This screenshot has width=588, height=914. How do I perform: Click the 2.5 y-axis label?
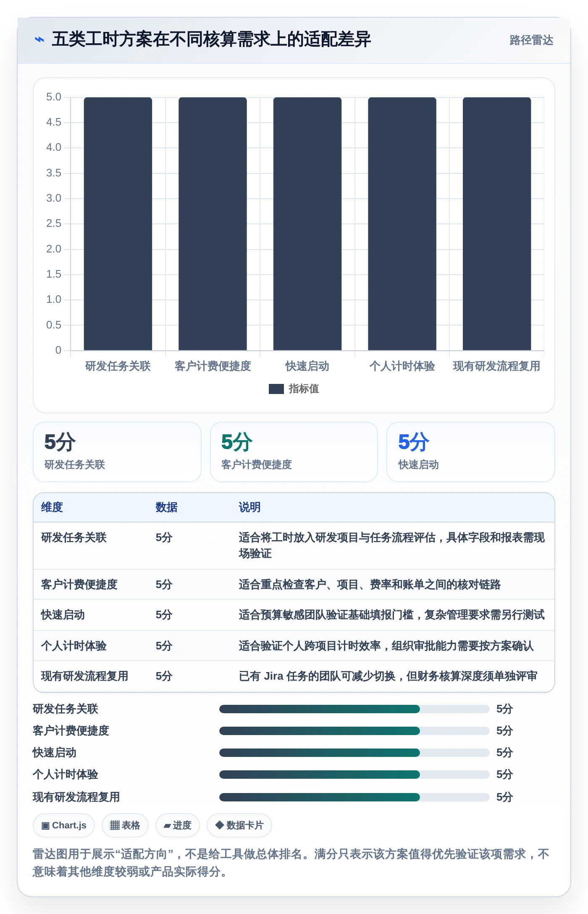54,223
